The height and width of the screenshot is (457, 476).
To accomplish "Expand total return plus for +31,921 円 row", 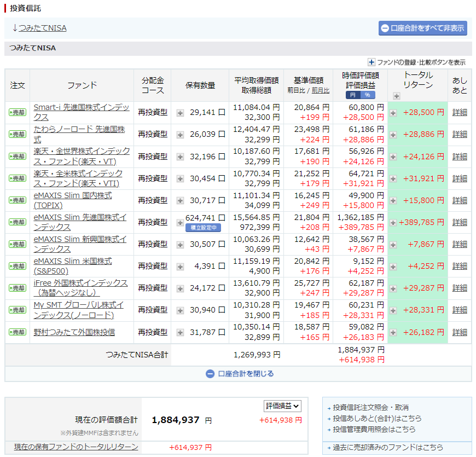I will point(393,179).
